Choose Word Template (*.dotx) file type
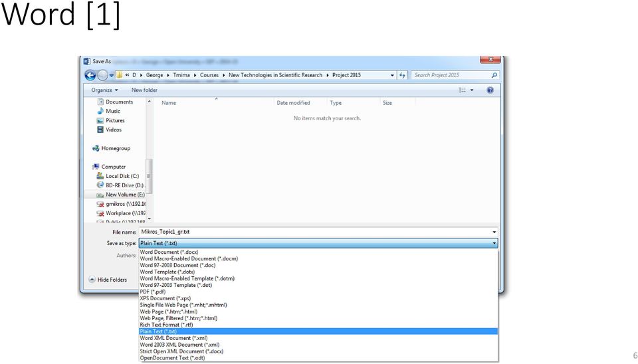The width and height of the screenshot is (638, 364). (318, 272)
